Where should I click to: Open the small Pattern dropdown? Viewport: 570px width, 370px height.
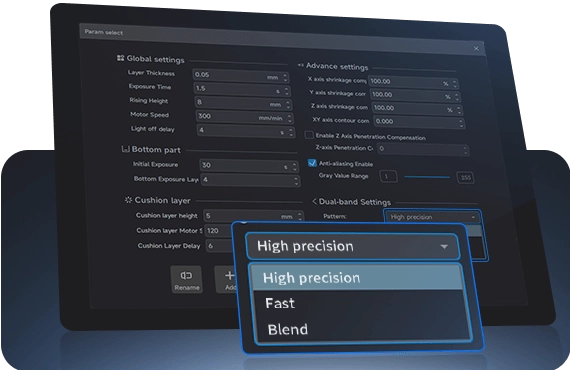coord(433,217)
